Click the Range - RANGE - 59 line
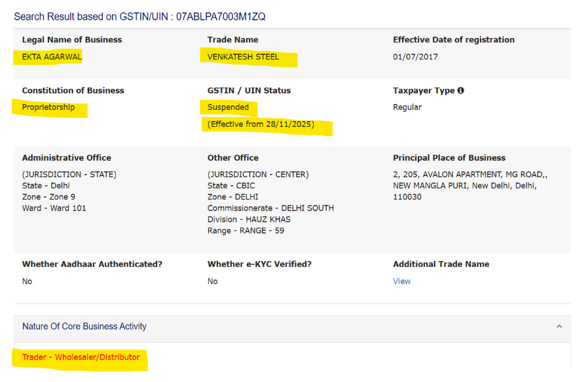 246,230
